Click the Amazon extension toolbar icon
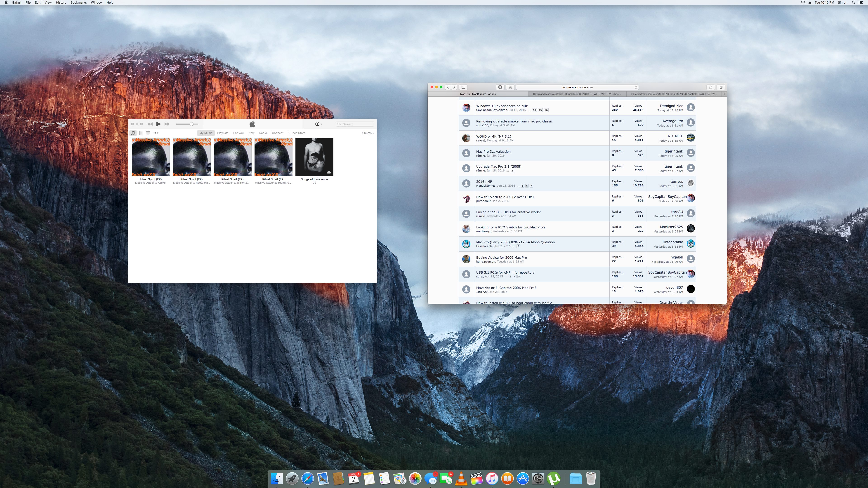The width and height of the screenshot is (868, 488). point(510,87)
